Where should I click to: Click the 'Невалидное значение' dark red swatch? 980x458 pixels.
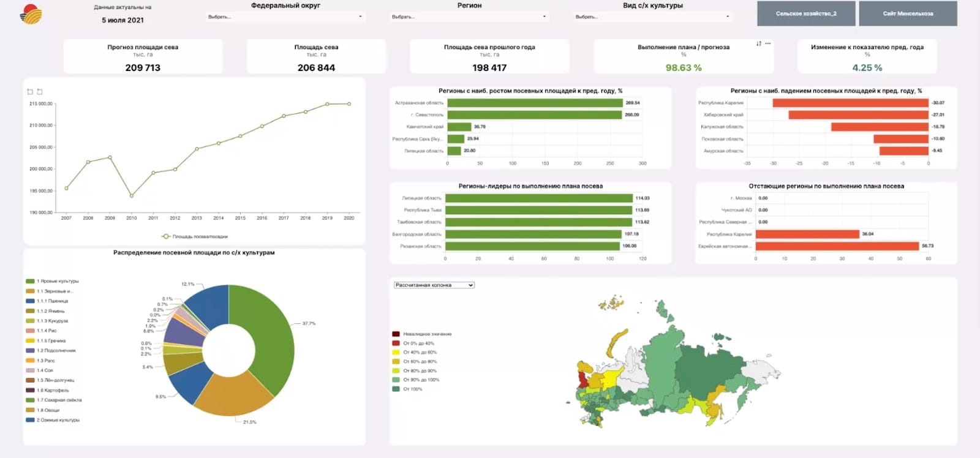(x=396, y=334)
